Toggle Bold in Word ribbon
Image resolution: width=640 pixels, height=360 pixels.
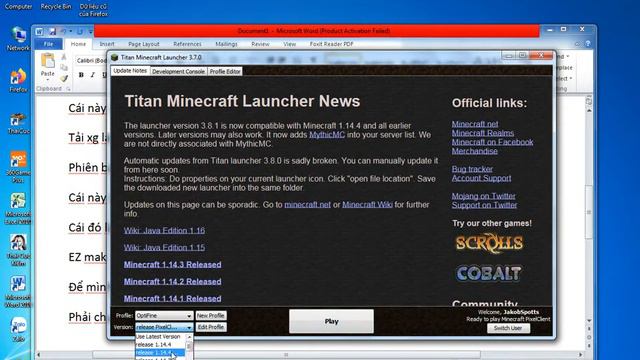pyautogui.click(x=81, y=75)
